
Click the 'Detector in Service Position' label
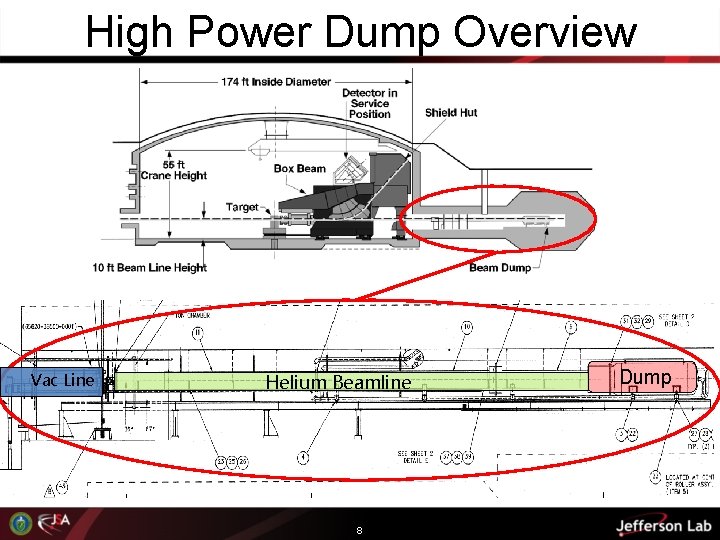[370, 103]
